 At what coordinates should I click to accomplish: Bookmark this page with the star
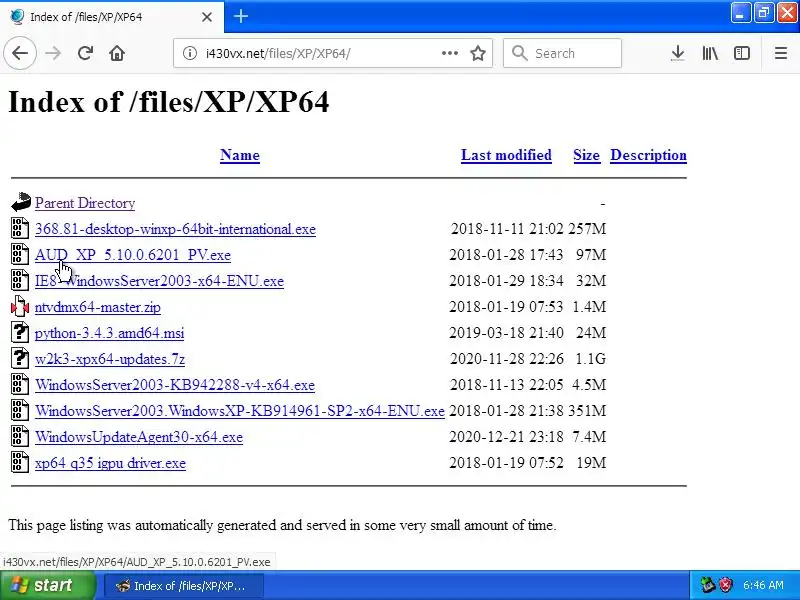(478, 53)
